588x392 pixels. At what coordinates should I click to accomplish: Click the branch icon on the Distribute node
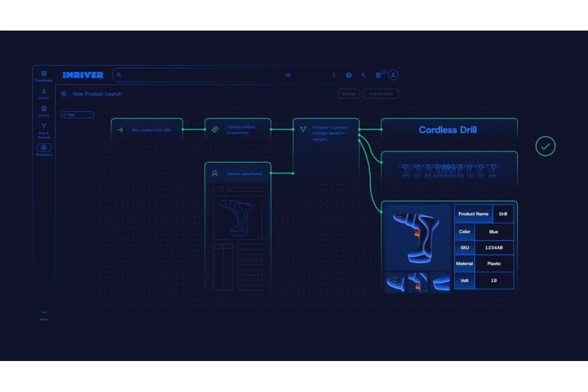(303, 129)
